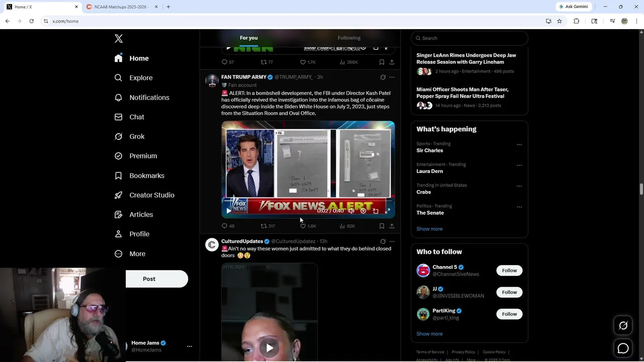Click the Search field on X
Viewport: 644px width, 362px height.
point(469,38)
